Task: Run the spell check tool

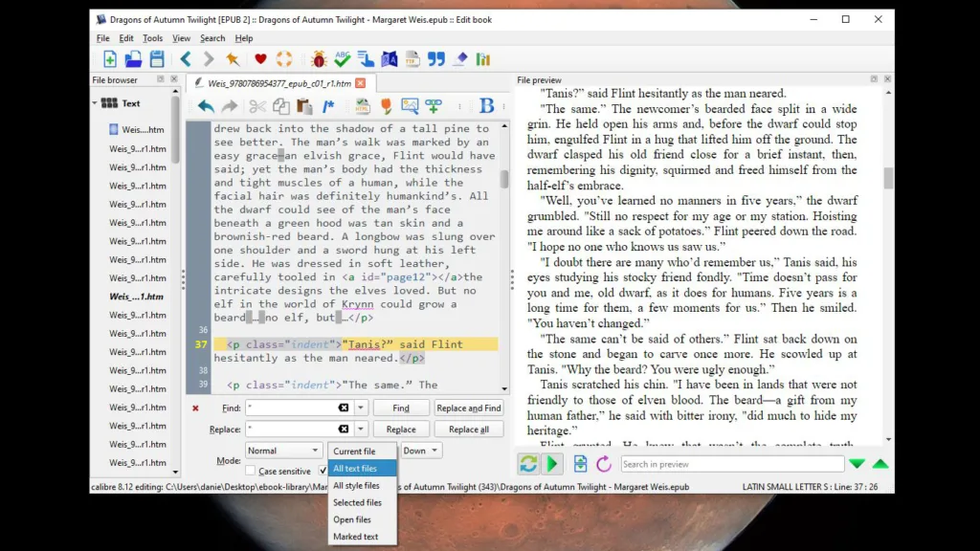Action: point(341,58)
